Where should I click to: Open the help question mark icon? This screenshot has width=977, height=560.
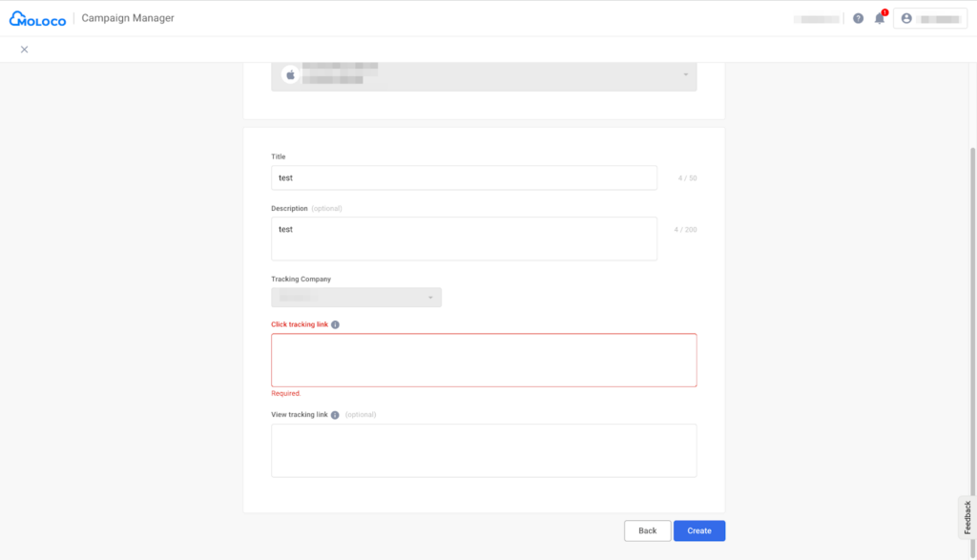858,18
